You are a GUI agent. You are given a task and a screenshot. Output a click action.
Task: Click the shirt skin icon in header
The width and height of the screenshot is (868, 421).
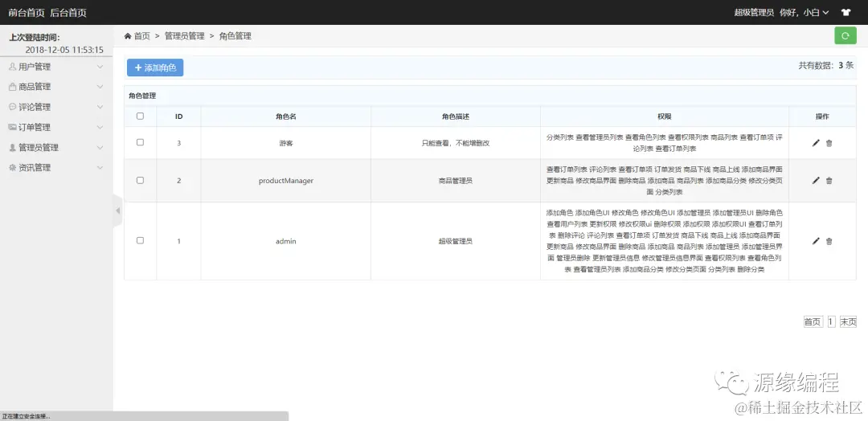click(845, 12)
